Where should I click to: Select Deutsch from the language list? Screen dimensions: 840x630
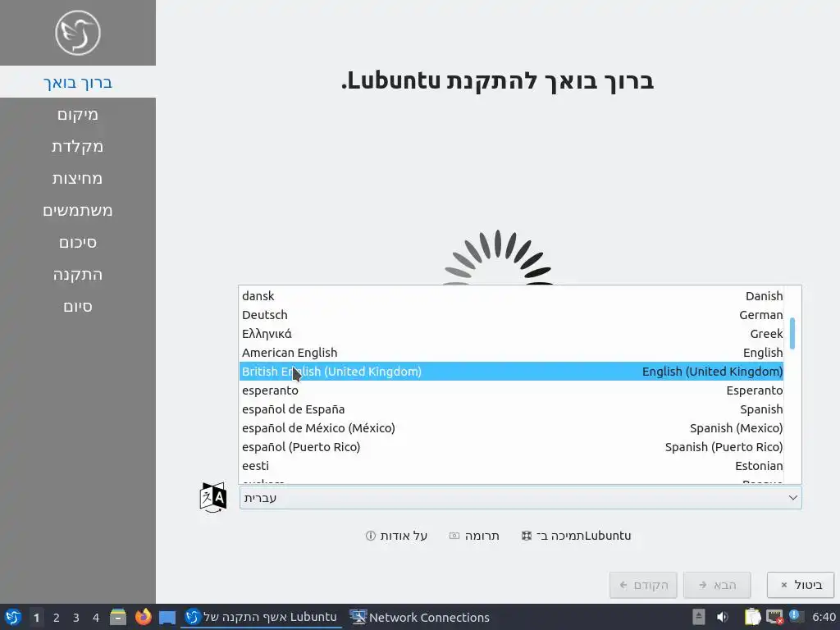[512, 315]
